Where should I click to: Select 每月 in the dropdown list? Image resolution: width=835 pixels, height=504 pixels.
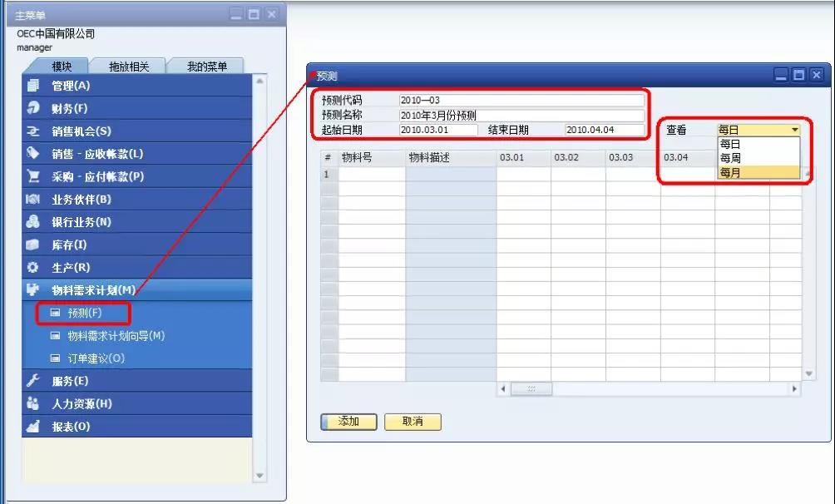pyautogui.click(x=730, y=172)
